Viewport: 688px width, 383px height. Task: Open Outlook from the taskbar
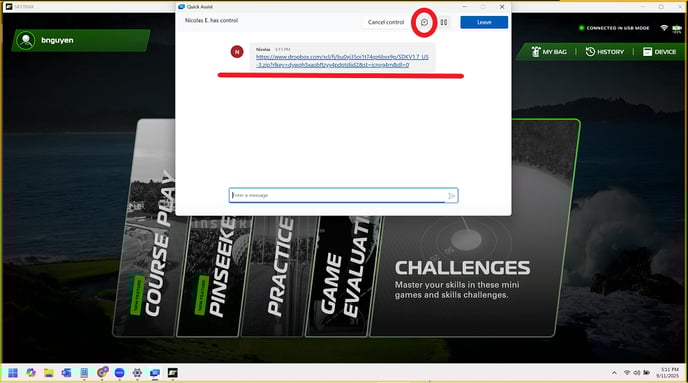[x=66, y=373]
